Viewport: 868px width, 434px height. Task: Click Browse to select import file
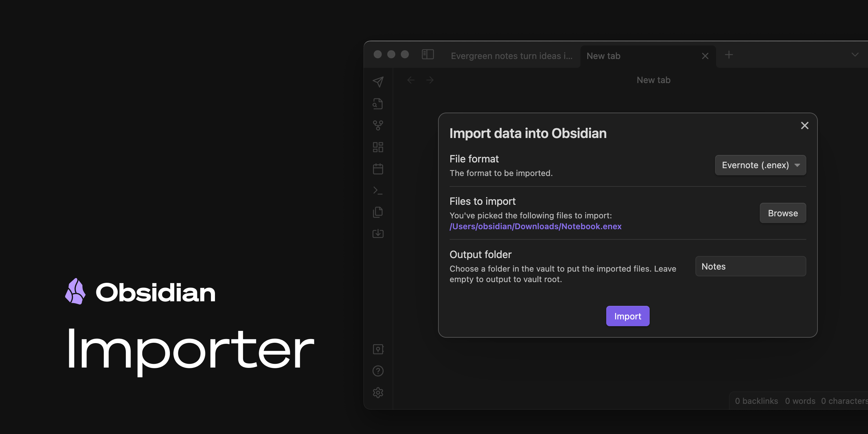pos(783,213)
